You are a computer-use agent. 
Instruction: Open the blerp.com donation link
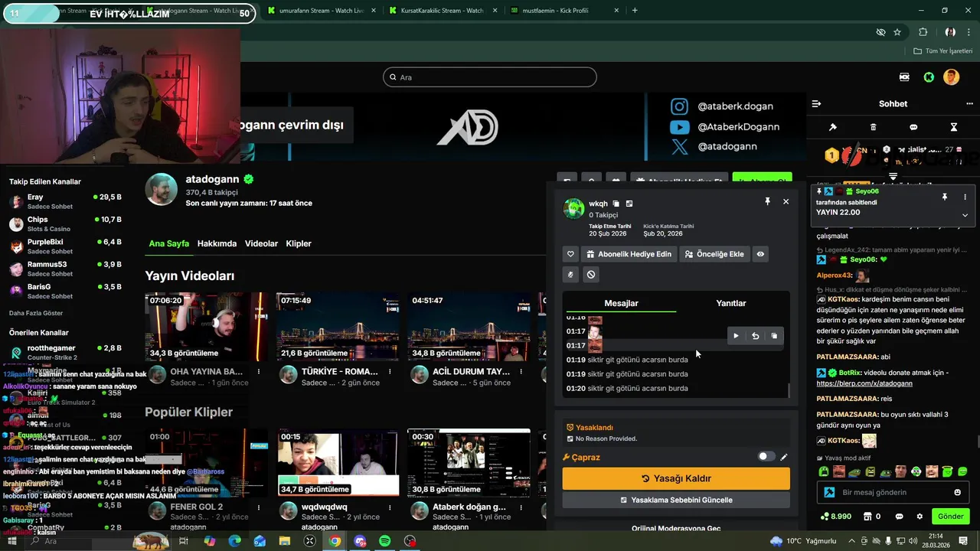pyautogui.click(x=864, y=383)
